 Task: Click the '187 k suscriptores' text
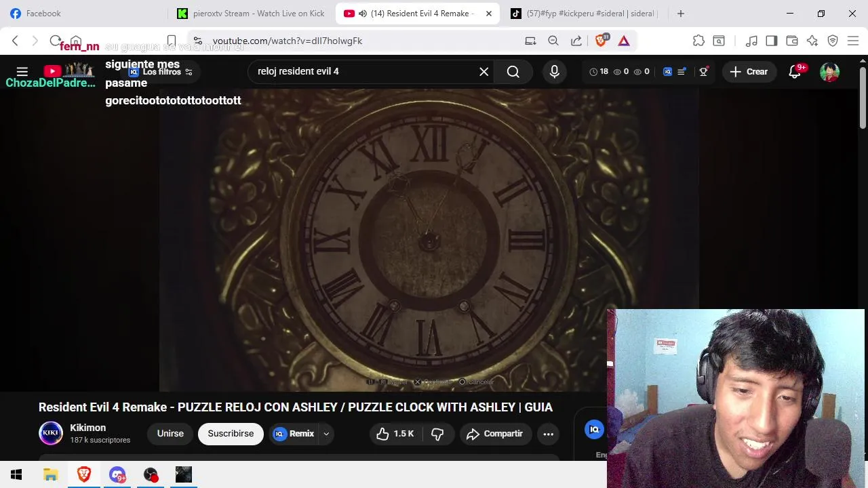100,441
